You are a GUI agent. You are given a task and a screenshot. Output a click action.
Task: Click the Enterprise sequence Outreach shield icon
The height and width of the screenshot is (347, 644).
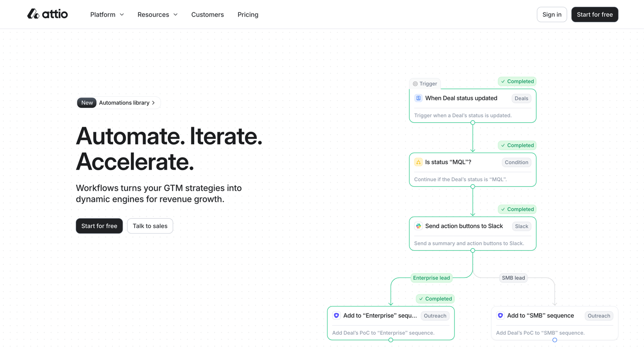336,315
